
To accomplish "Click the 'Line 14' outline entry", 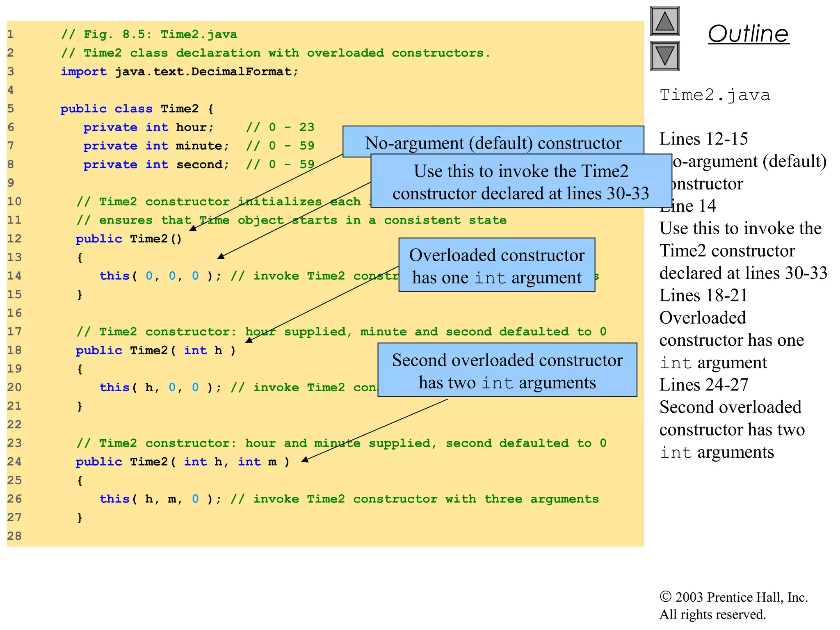I will pyautogui.click(x=688, y=206).
